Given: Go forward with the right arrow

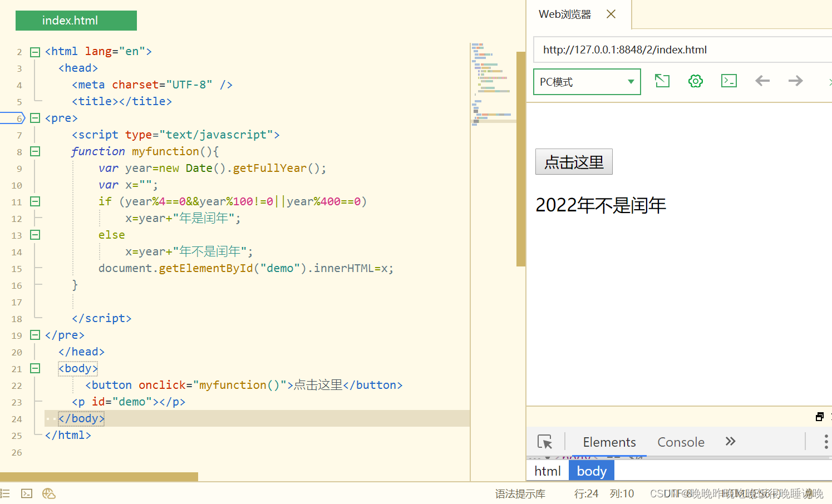Looking at the screenshot, I should pos(796,81).
